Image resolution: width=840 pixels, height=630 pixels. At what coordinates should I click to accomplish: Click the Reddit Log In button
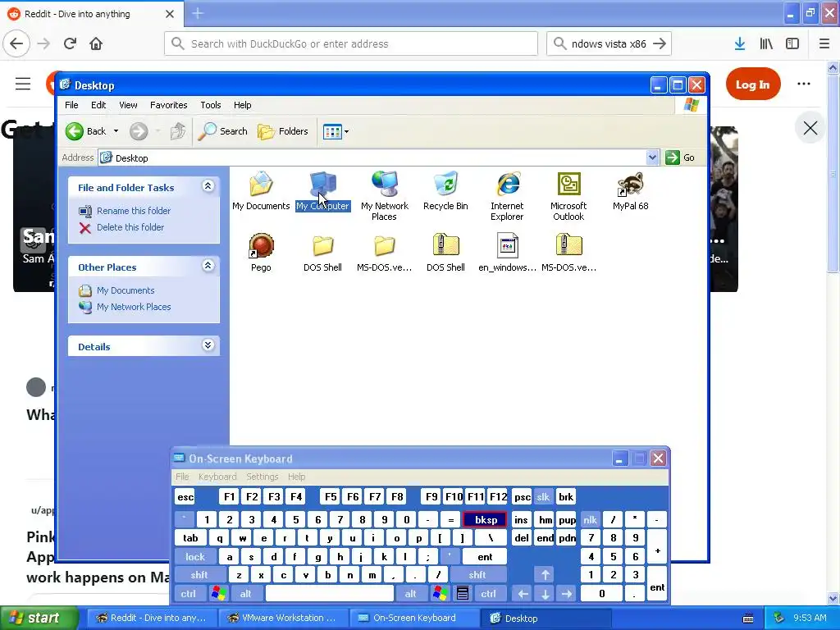753,84
